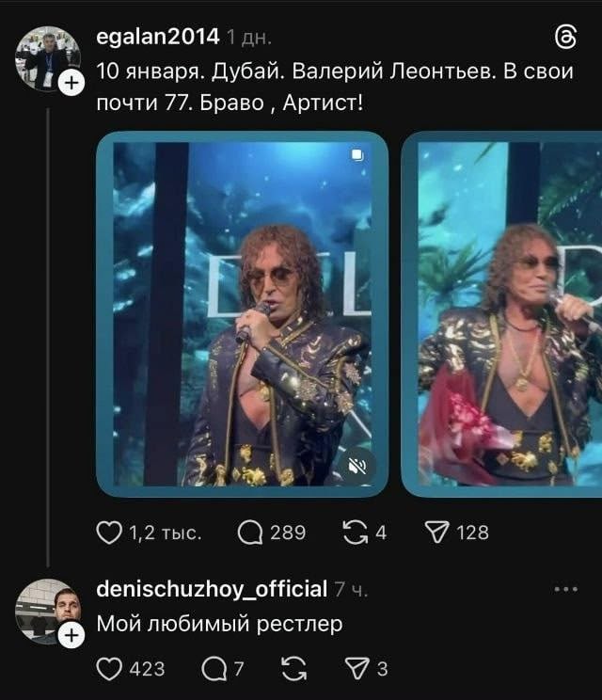602x700 pixels.
Task: Open the Threads logo icon
Action: (566, 38)
